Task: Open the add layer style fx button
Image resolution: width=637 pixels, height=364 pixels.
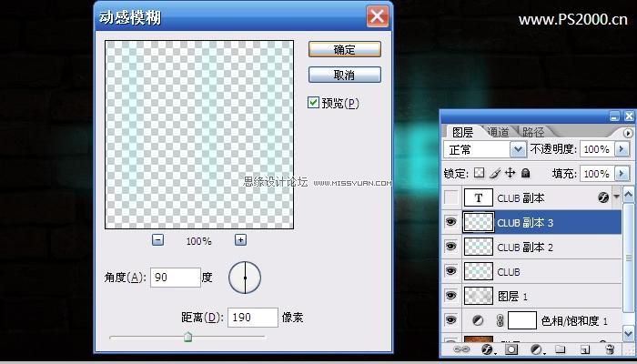Action: click(487, 349)
